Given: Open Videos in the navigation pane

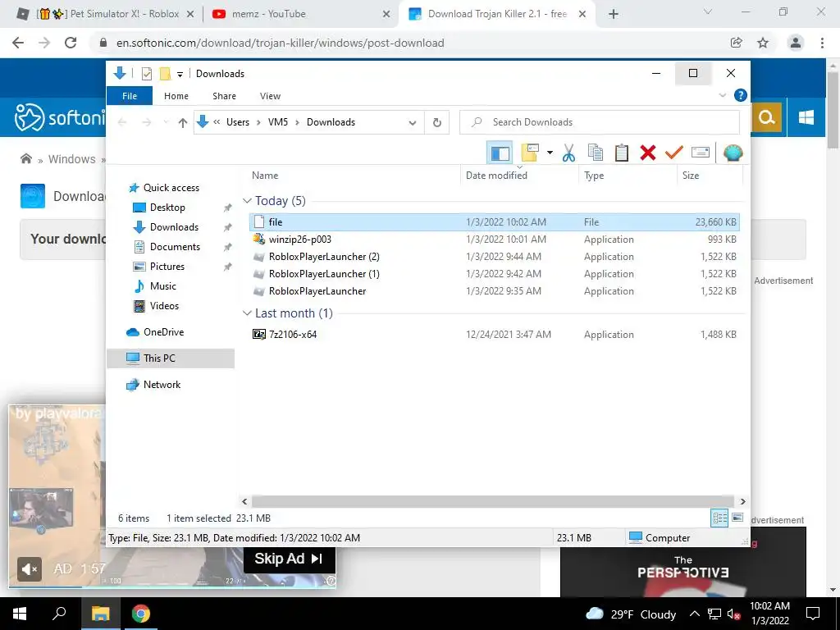Looking at the screenshot, I should pos(164,306).
